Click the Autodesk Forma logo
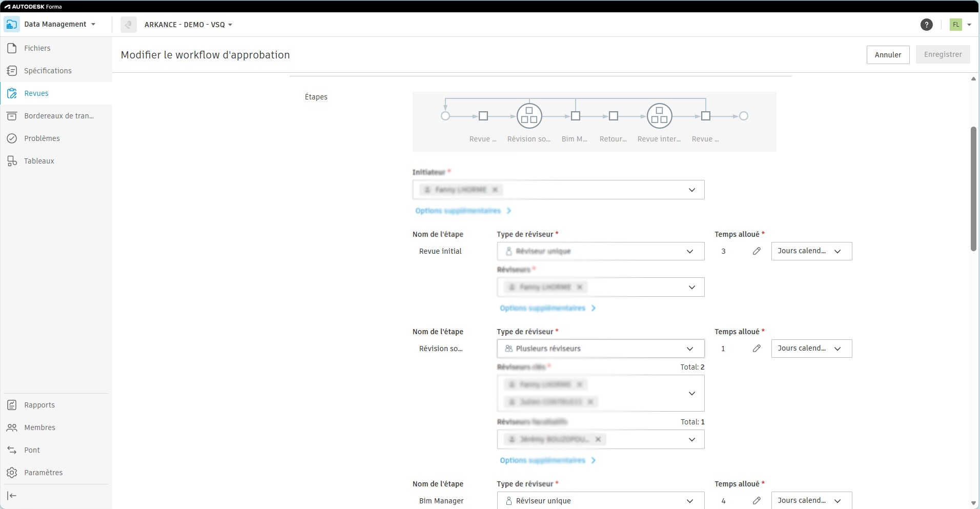The width and height of the screenshot is (980, 509). point(33,7)
